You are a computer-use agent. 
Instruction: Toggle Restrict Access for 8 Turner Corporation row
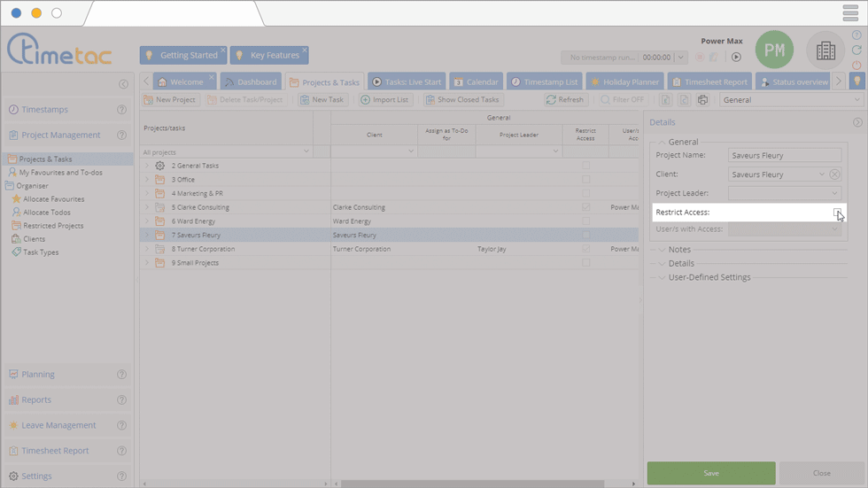pos(585,249)
